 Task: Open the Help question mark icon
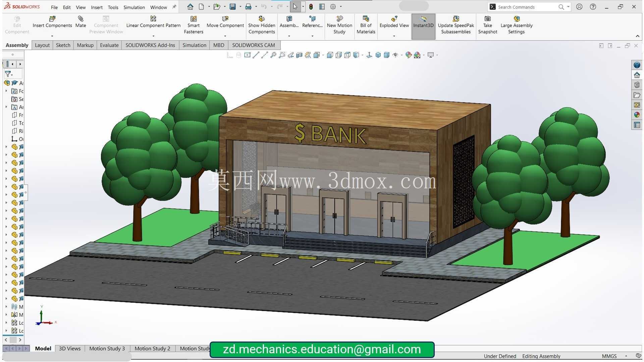(x=593, y=7)
